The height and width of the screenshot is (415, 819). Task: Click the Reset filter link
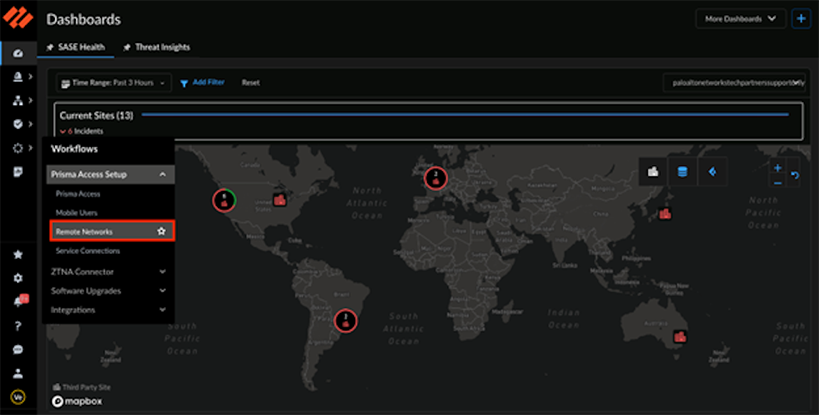[250, 83]
